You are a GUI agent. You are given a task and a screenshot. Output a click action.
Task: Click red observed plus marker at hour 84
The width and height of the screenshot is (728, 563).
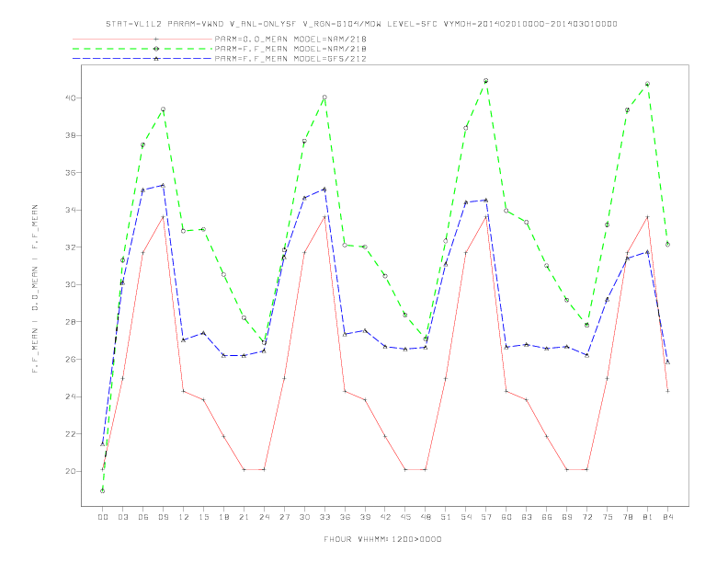tap(667, 391)
